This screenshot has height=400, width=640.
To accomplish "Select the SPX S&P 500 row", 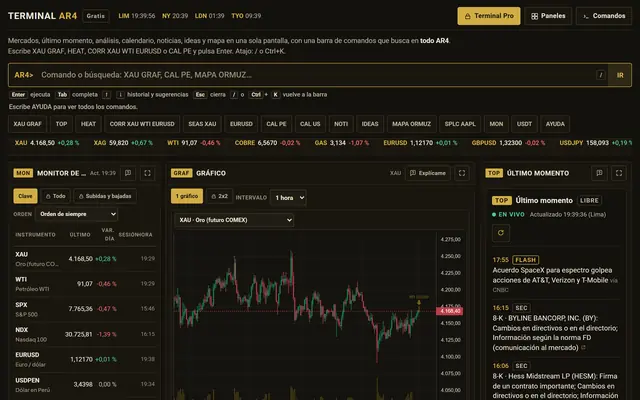I will [85, 309].
